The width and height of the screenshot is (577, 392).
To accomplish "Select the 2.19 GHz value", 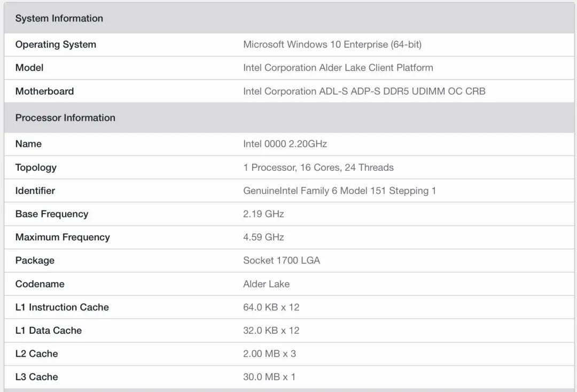I will click(263, 214).
